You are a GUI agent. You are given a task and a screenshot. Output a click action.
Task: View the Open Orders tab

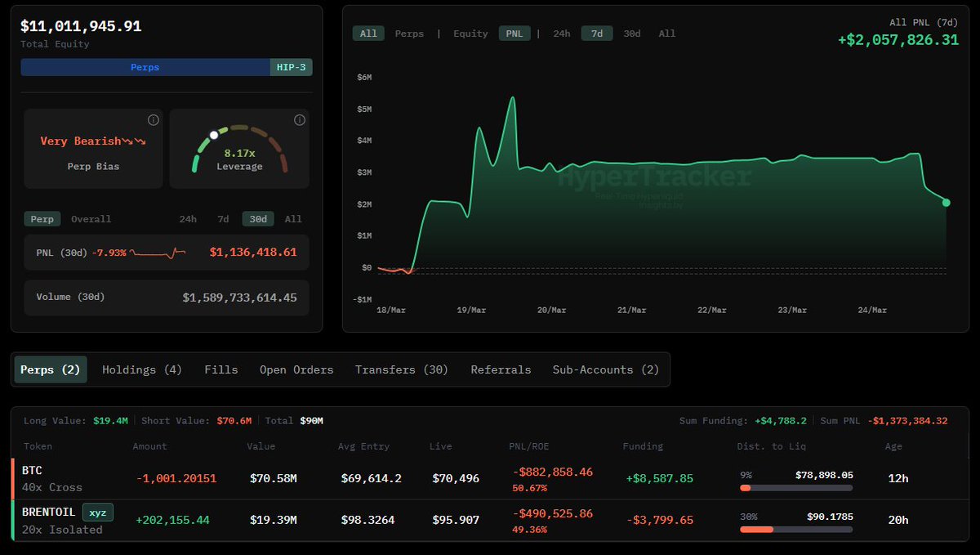(296, 369)
